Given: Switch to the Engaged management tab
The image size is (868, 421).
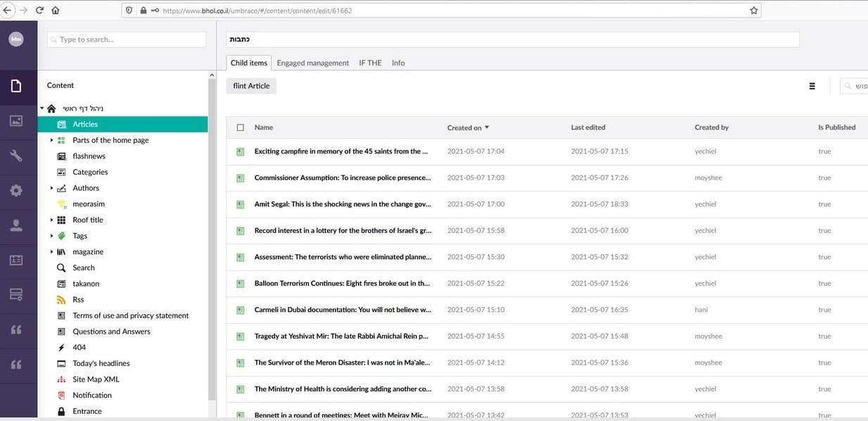Looking at the screenshot, I should coord(312,63).
